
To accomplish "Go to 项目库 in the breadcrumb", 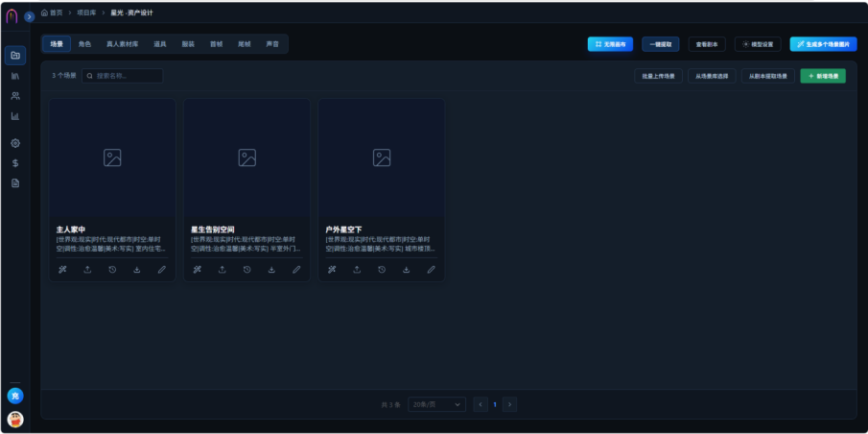I will coord(86,12).
